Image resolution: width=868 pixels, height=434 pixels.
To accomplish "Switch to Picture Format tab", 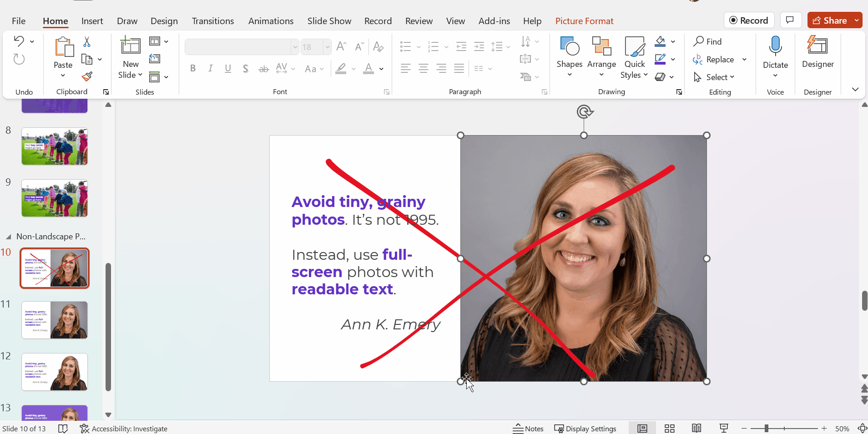I will [584, 21].
